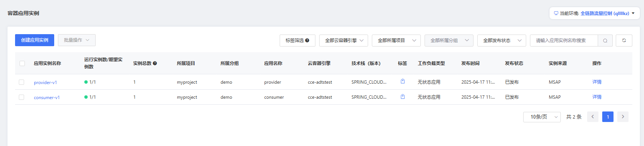Expand the 全部发布状态 filter

[501, 41]
